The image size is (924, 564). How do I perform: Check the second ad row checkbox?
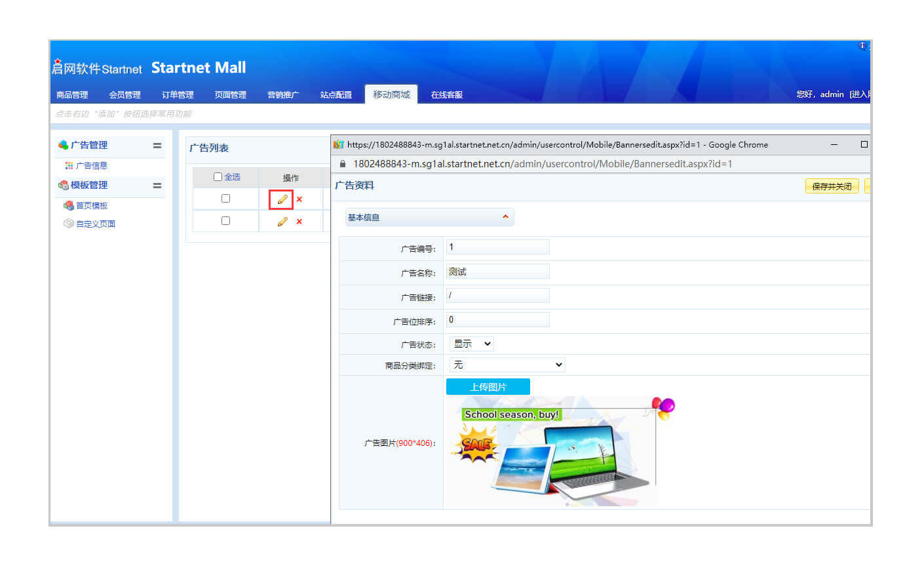(x=225, y=221)
